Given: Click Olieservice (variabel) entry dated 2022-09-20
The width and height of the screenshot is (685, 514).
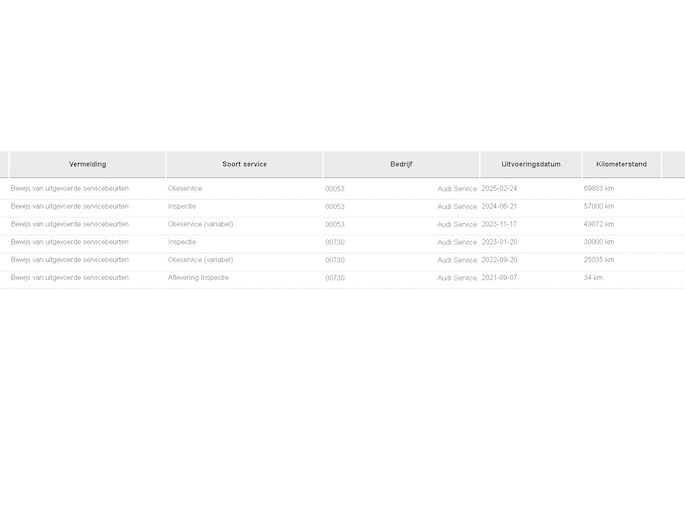Looking at the screenshot, I should click(x=200, y=260).
